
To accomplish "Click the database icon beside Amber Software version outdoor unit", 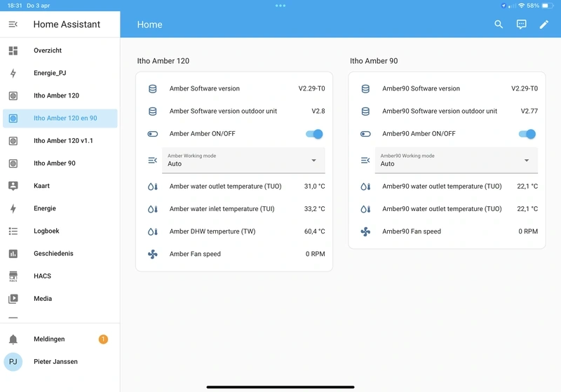I will click(152, 111).
